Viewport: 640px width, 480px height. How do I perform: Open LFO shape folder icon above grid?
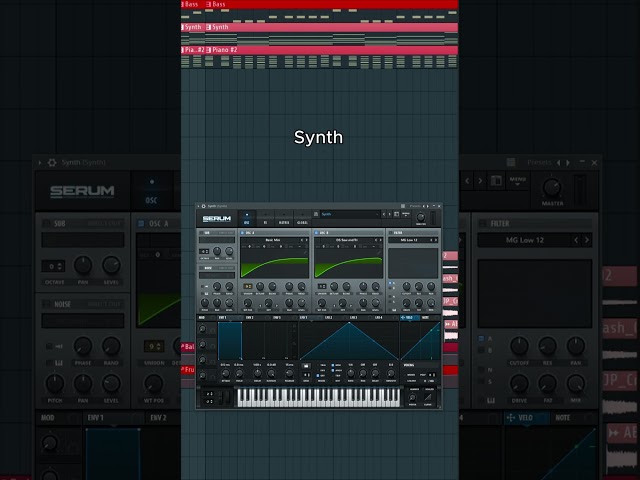[x=306, y=366]
